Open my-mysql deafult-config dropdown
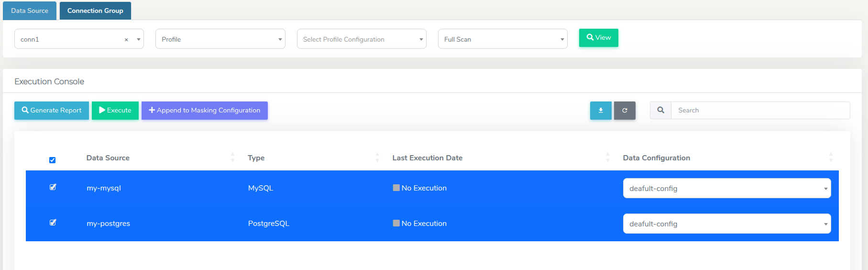Viewport: 868px width, 270px height. pyautogui.click(x=726, y=189)
